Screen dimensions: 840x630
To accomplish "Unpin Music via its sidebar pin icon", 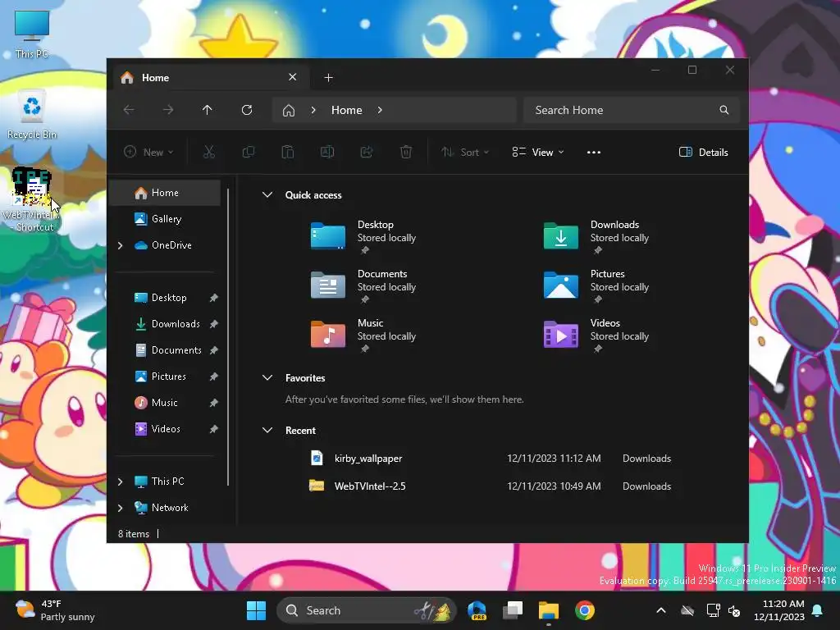I will 214,403.
